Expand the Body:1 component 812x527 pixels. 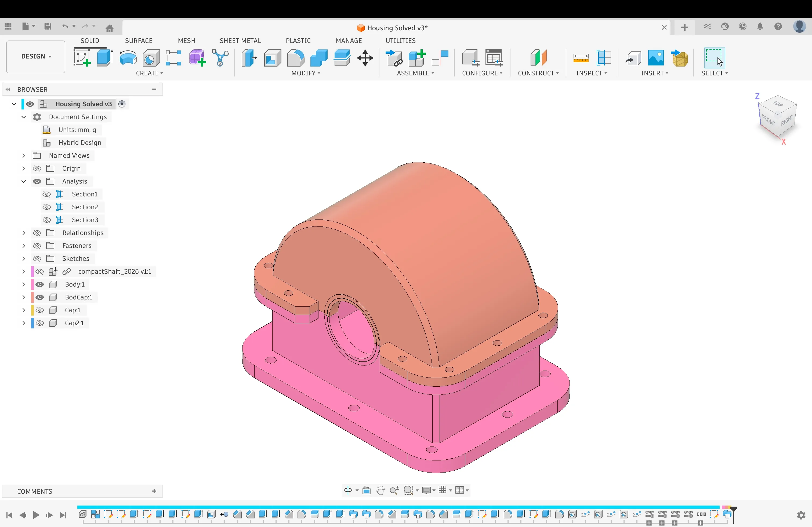tap(24, 284)
